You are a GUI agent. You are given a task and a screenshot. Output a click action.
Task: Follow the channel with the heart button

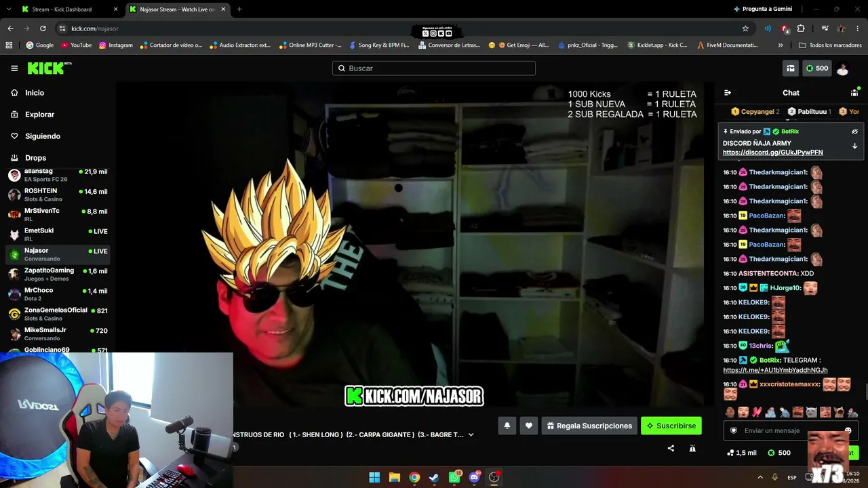tap(529, 426)
